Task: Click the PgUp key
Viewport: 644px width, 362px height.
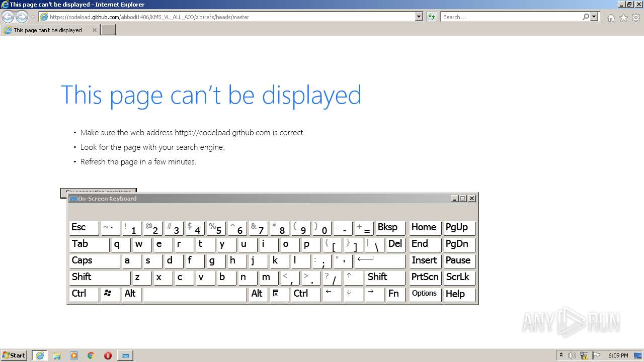Action: 459,228
